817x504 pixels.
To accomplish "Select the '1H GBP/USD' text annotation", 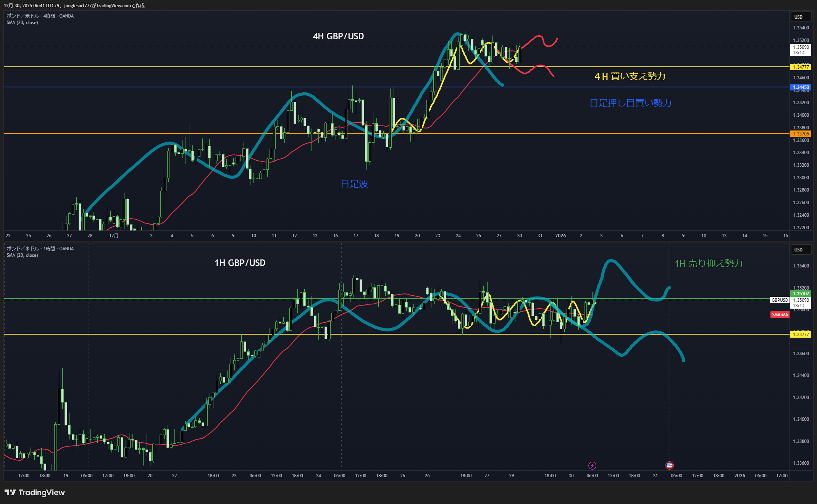I will [x=240, y=263].
